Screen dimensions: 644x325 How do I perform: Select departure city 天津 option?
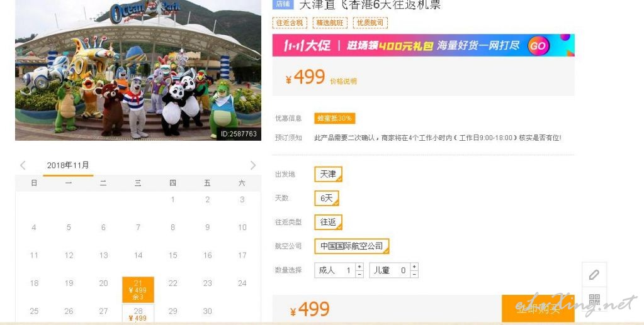click(x=328, y=174)
